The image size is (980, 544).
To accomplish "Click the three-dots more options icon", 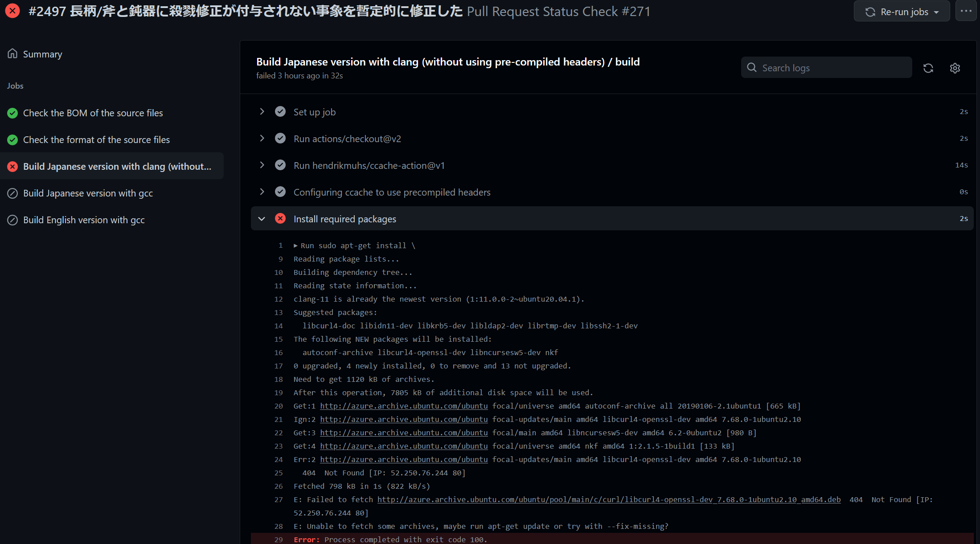I will (x=966, y=12).
